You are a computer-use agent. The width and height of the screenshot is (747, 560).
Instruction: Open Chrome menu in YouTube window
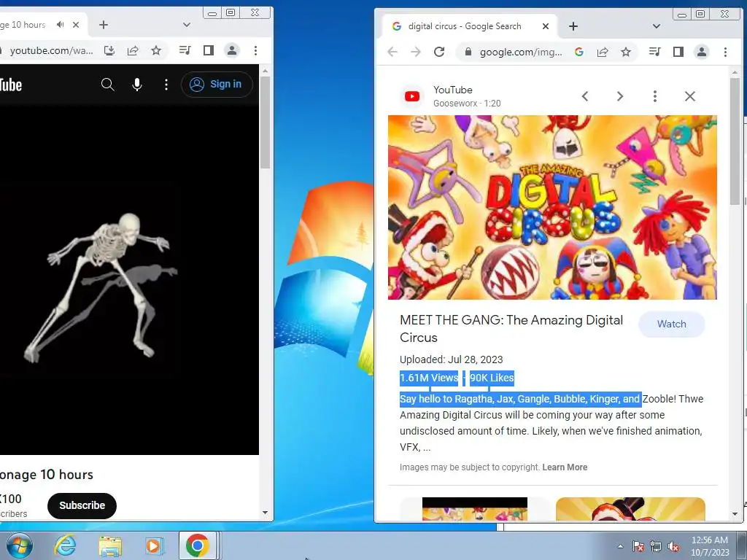pyautogui.click(x=256, y=50)
